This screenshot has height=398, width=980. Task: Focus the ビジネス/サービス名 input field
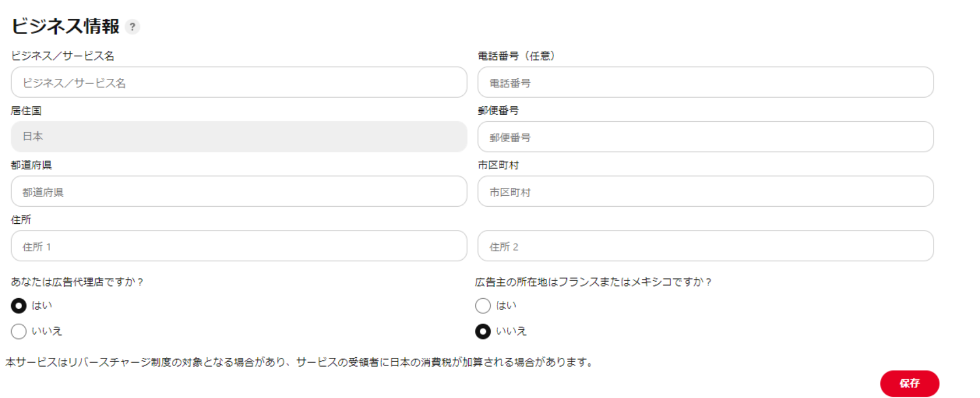[x=239, y=82]
